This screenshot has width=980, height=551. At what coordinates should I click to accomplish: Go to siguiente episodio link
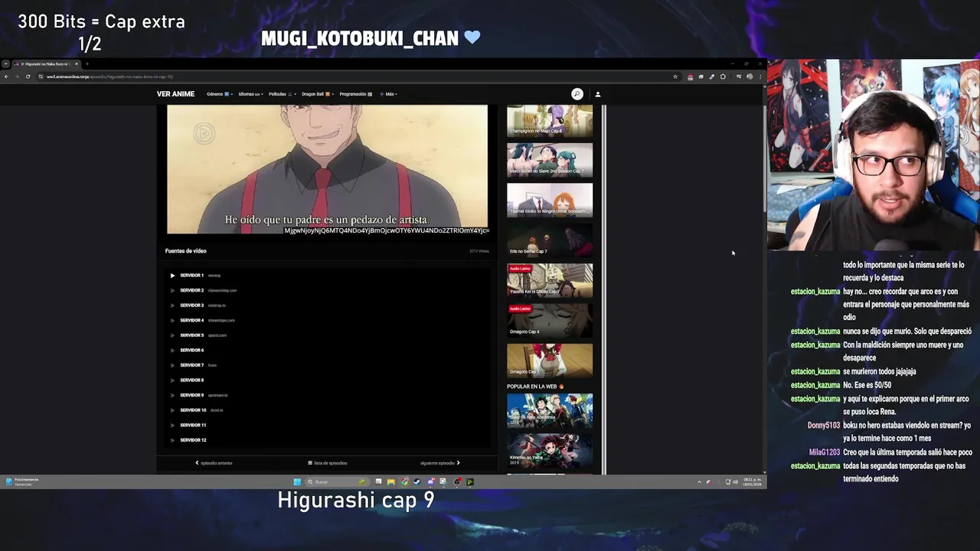[x=440, y=463]
